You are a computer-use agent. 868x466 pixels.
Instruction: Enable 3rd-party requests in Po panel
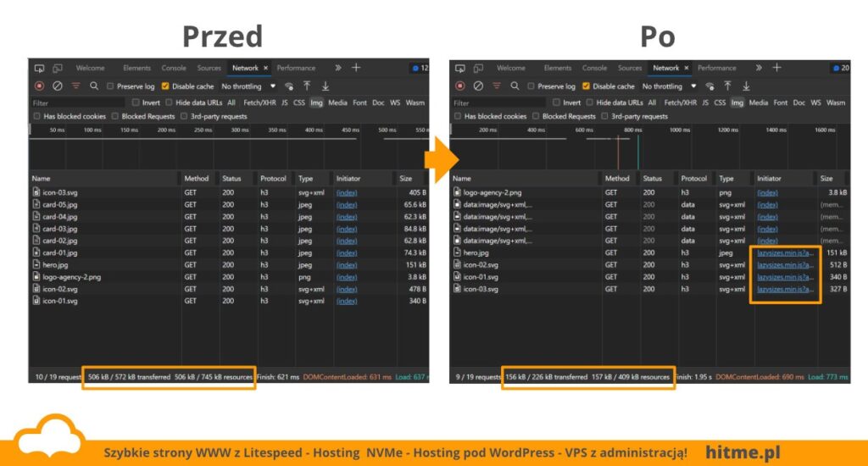click(604, 116)
